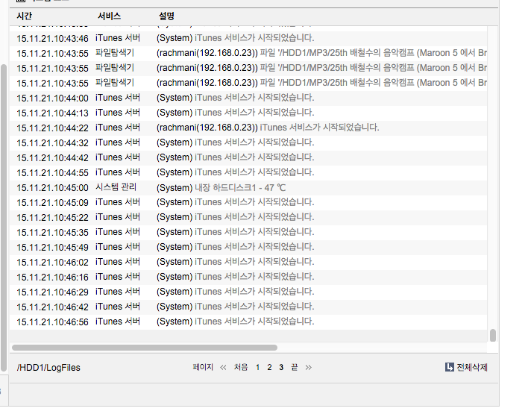Screen dimensions: 528x420
Task: Sort by 시간 column header
Action: pyautogui.click(x=25, y=16)
